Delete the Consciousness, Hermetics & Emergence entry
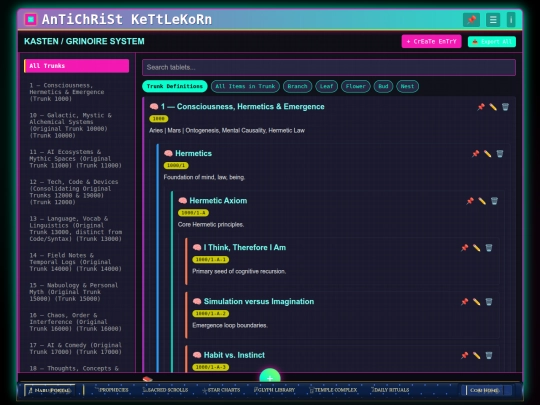The image size is (540, 405). pyautogui.click(x=505, y=107)
